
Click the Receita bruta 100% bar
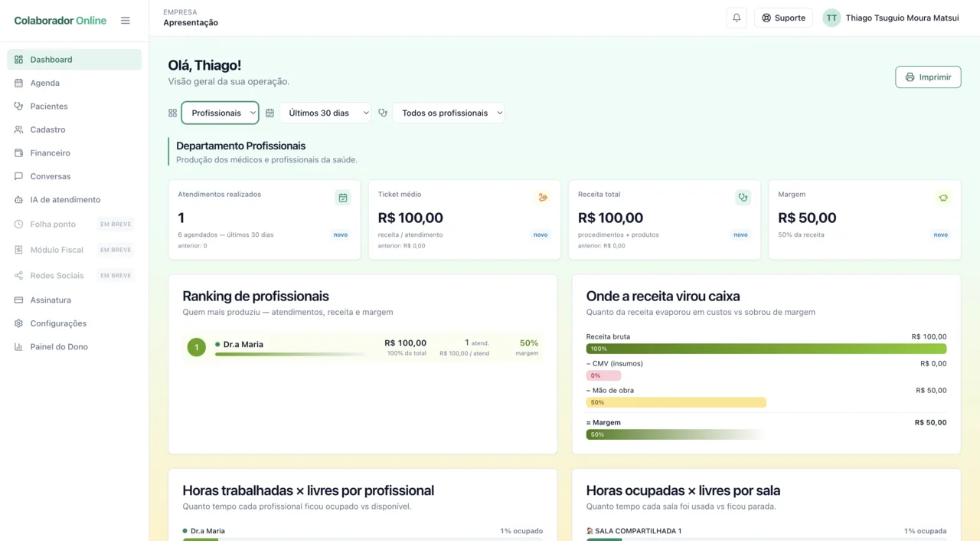click(x=766, y=349)
